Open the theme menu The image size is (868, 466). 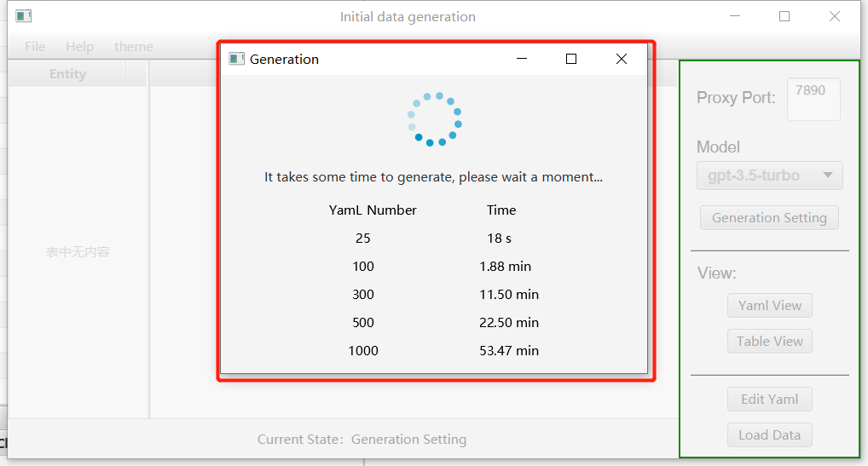coord(134,47)
